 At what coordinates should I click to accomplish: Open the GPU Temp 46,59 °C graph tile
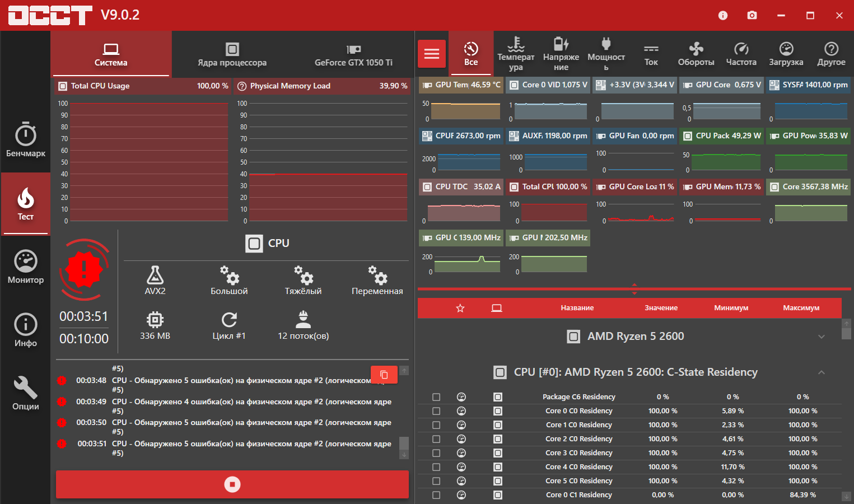pyautogui.click(x=461, y=101)
